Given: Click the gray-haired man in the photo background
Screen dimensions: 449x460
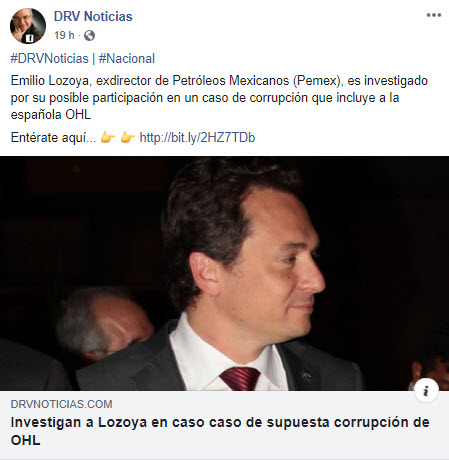Looking at the screenshot, I should coord(103,325).
